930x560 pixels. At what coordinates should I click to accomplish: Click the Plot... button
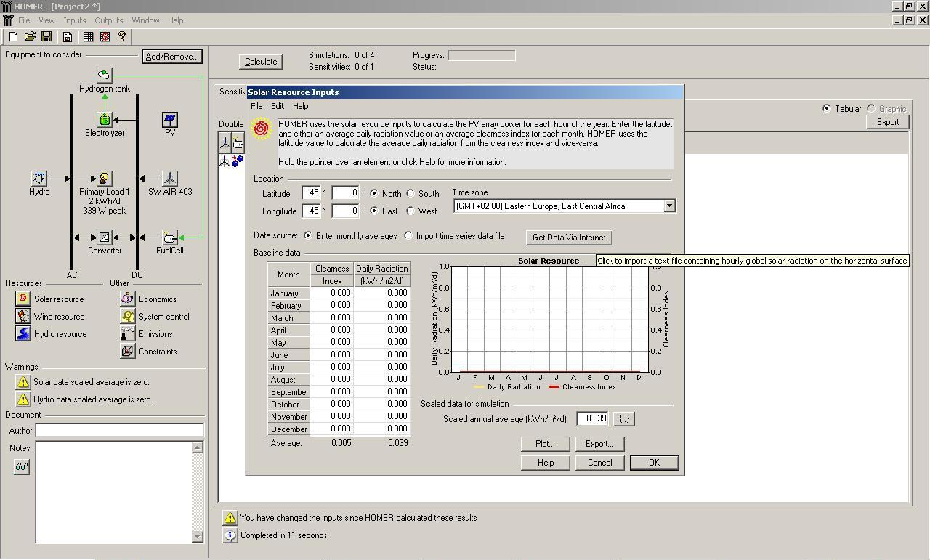coord(545,443)
